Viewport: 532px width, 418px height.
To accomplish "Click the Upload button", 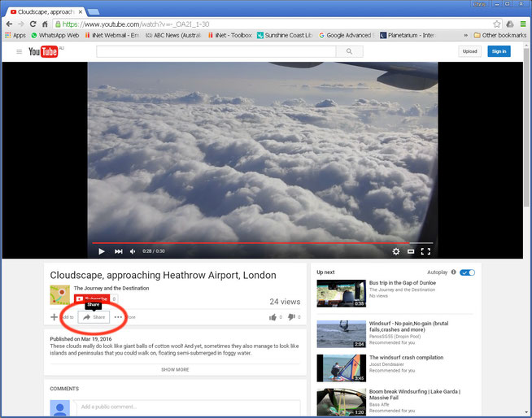I will pyautogui.click(x=469, y=51).
